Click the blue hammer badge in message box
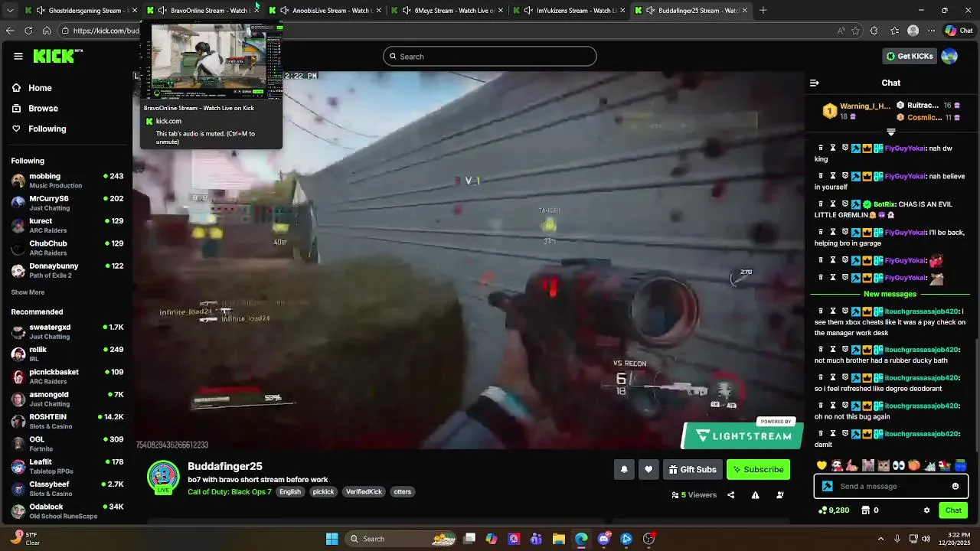The image size is (980, 551). click(828, 486)
